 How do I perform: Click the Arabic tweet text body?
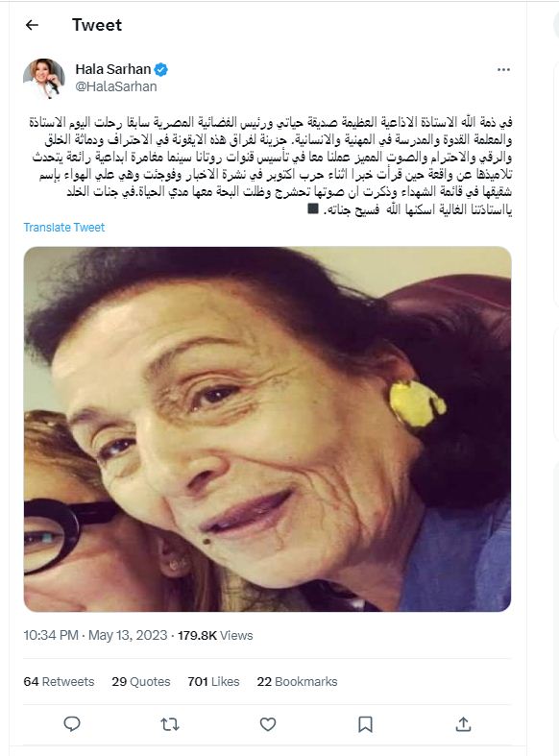pos(270,165)
